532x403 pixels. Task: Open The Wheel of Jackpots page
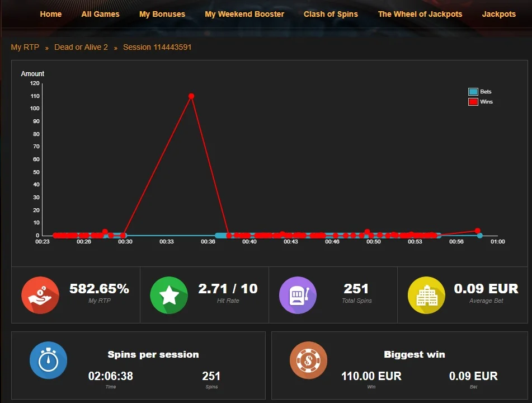(x=420, y=14)
